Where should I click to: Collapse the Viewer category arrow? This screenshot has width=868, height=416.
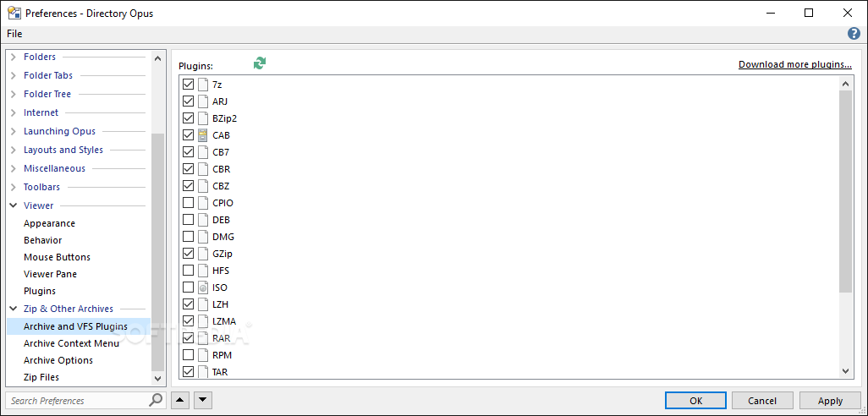14,205
